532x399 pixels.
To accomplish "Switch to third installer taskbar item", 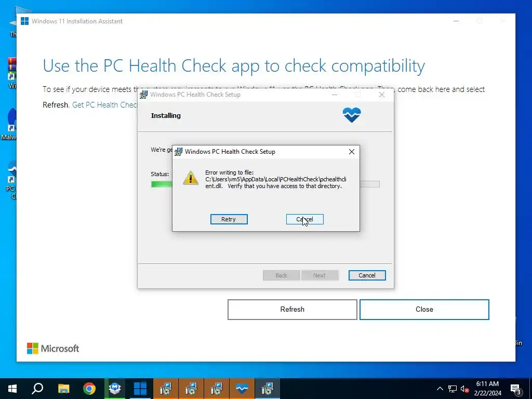I will point(217,389).
